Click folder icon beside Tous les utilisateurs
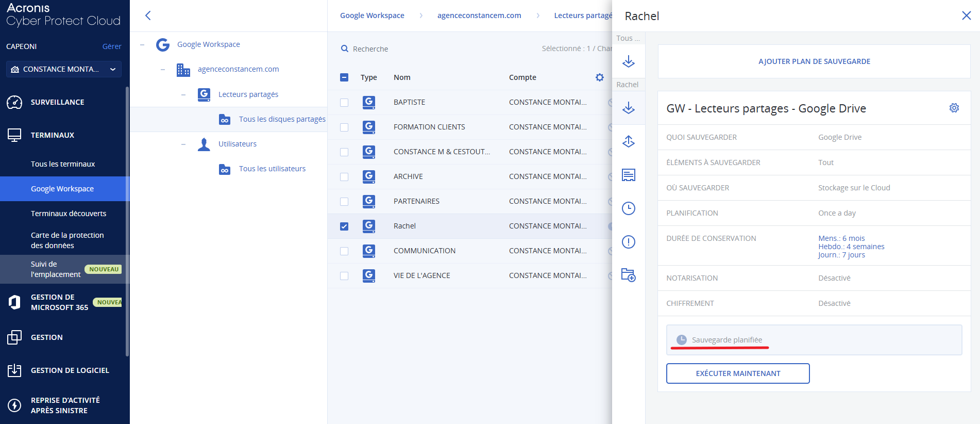The height and width of the screenshot is (424, 980). [225, 169]
